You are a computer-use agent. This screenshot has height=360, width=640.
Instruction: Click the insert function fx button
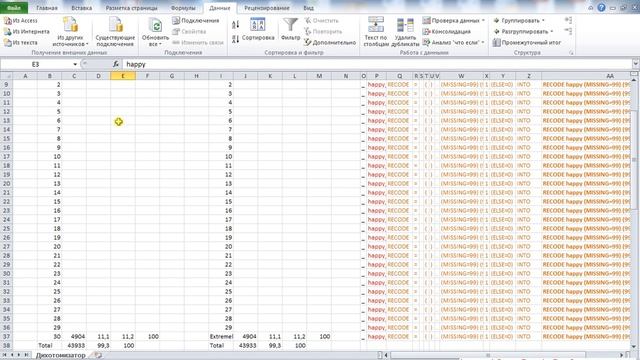point(116,64)
